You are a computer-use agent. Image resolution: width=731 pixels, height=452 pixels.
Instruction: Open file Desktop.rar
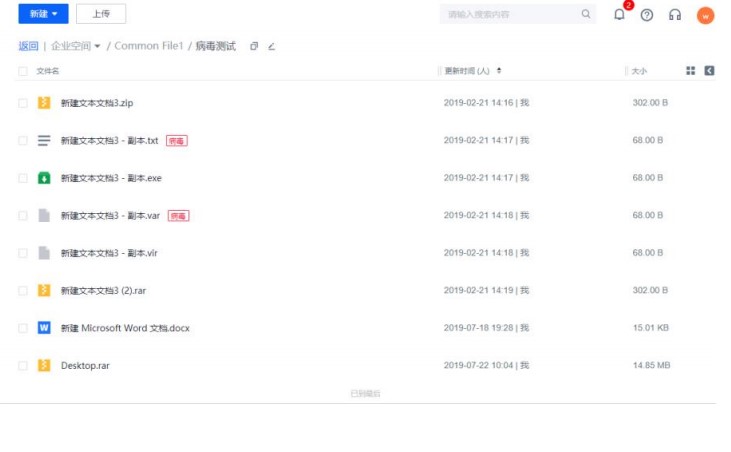pos(85,366)
